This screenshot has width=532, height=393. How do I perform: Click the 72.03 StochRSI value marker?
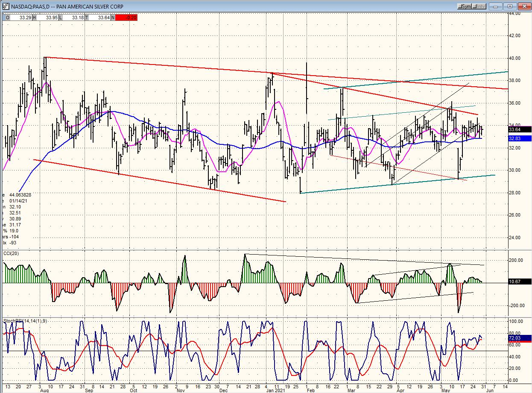pyautogui.click(x=520, y=338)
